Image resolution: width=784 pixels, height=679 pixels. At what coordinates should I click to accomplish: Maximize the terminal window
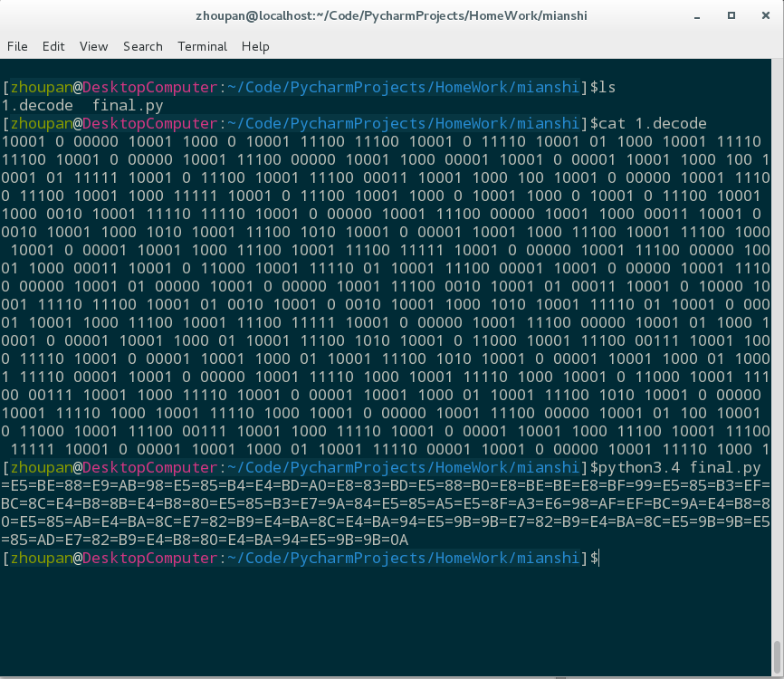coord(731,16)
